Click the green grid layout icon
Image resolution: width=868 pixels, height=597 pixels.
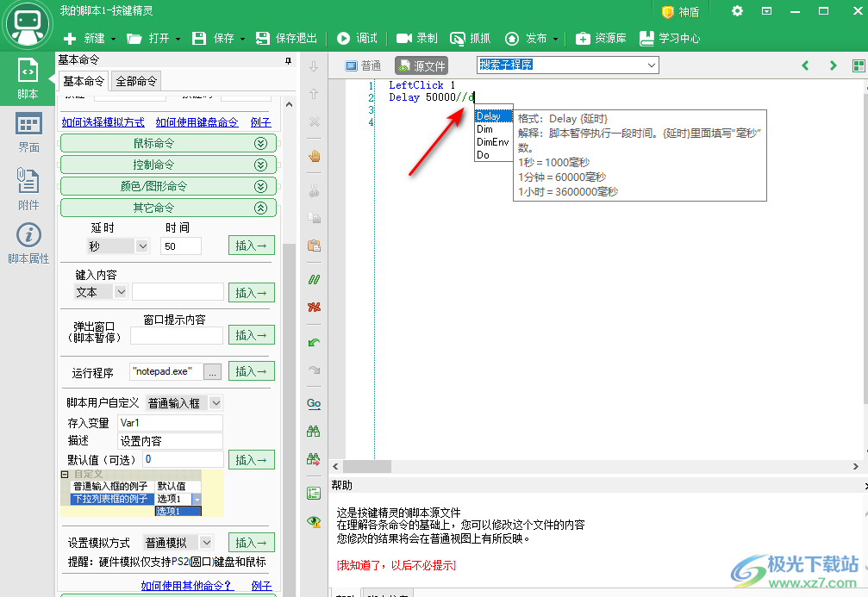point(859,65)
